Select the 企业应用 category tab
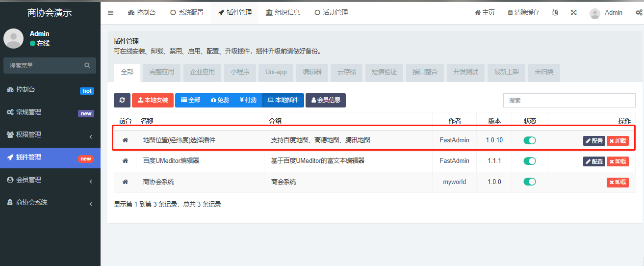 [203, 72]
